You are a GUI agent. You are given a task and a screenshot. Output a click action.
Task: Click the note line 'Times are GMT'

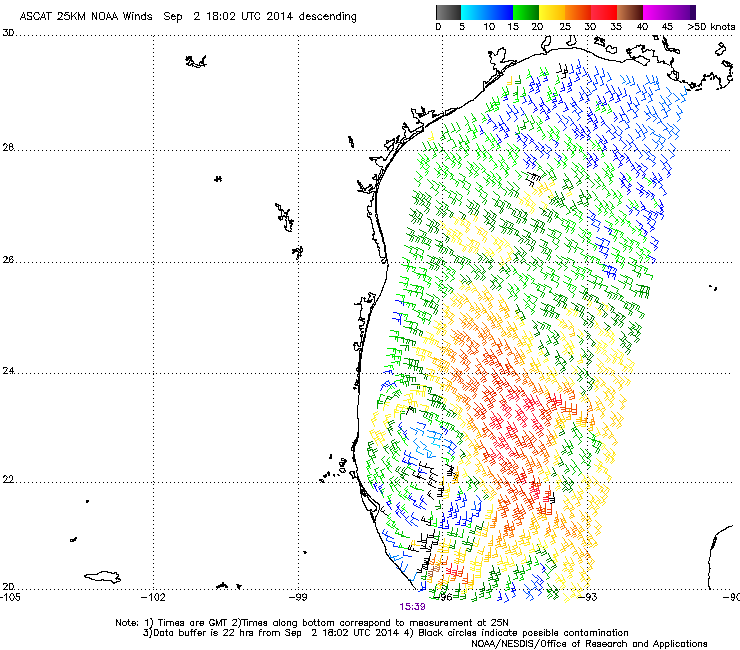193,623
